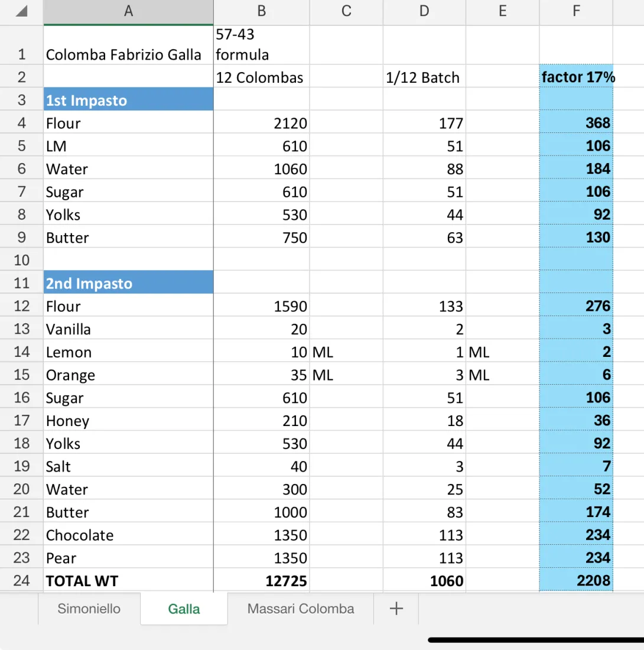
Task: Select column F header
Action: pyautogui.click(x=576, y=12)
